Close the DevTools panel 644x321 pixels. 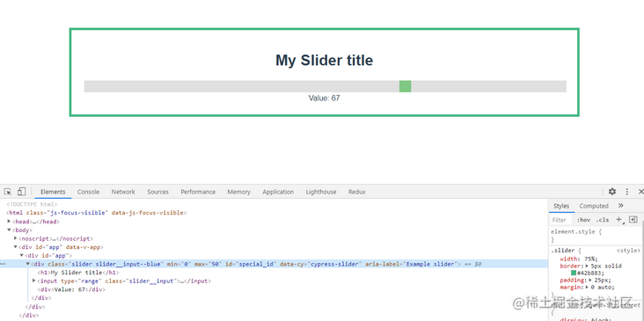[x=640, y=192]
